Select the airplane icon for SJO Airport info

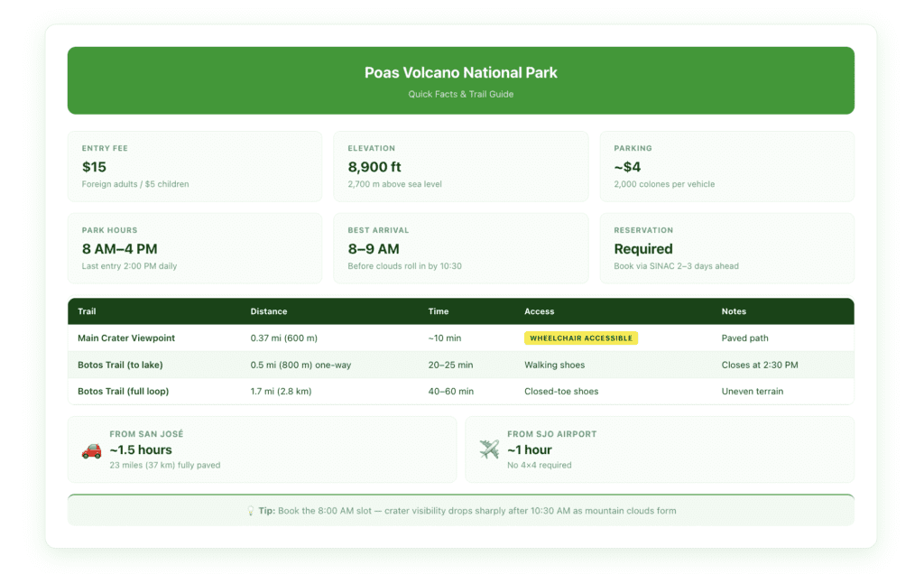click(488, 448)
